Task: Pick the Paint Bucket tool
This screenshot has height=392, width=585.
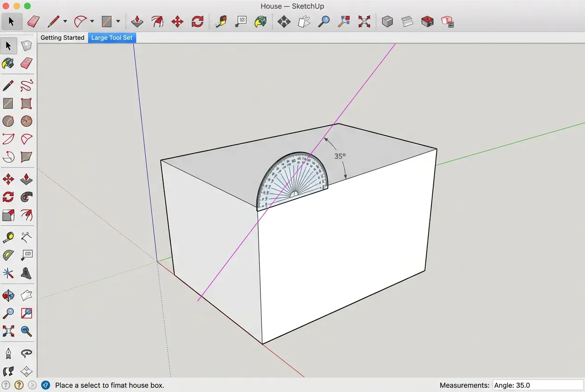Action: tap(8, 63)
